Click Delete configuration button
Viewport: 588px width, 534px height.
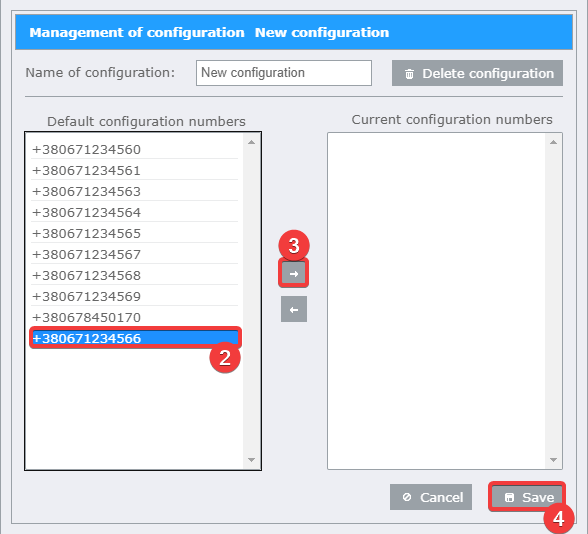(x=477, y=73)
